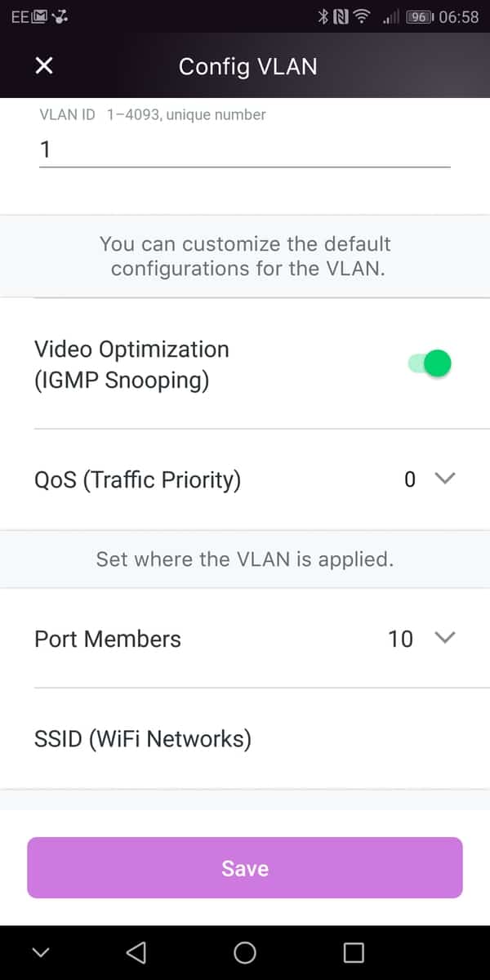
Task: Disable Video Optimization IGMP Snooping switch
Action: pos(430,364)
